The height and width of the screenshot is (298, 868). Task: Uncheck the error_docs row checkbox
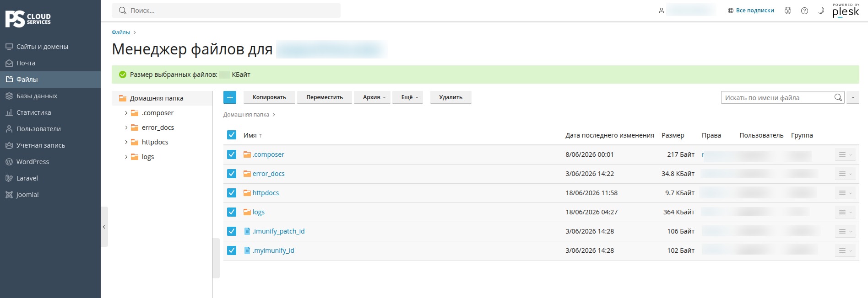pyautogui.click(x=232, y=174)
